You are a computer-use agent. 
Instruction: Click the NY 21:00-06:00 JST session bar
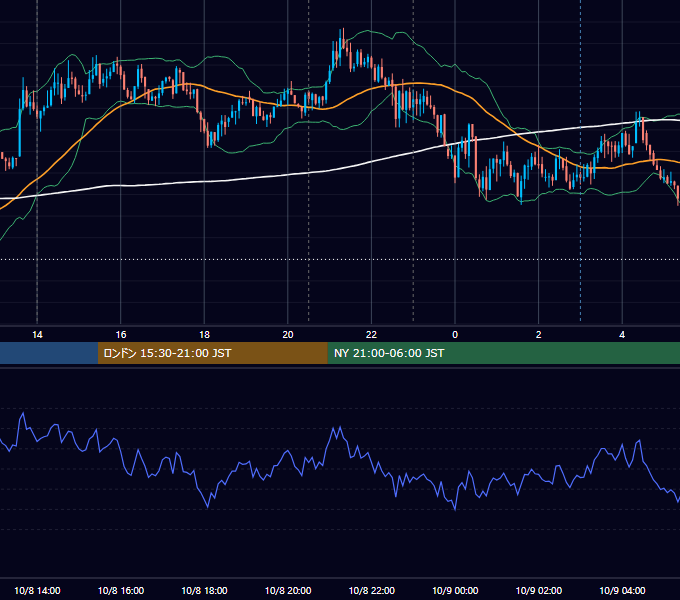(503, 353)
